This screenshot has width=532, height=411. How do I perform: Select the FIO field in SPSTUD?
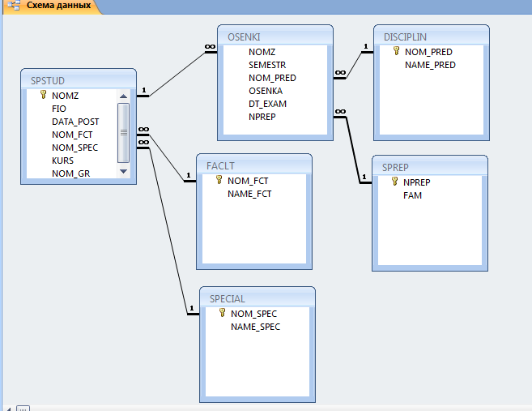[59, 109]
